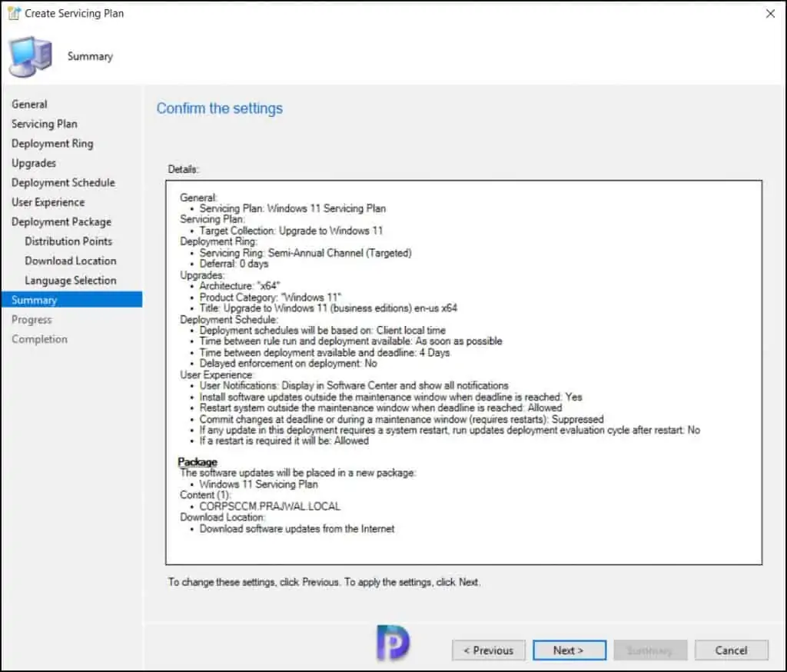Open the Servicing Plan step in the sidebar
Viewport: 787px width, 672px height.
coord(44,124)
